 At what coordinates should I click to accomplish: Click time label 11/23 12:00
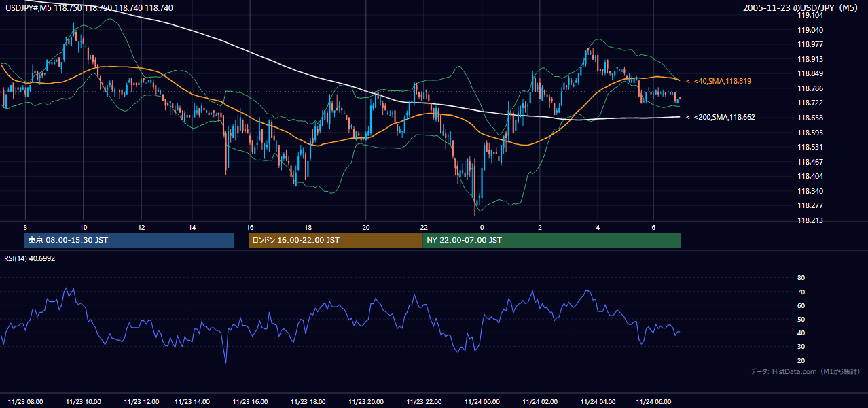pyautogui.click(x=141, y=402)
